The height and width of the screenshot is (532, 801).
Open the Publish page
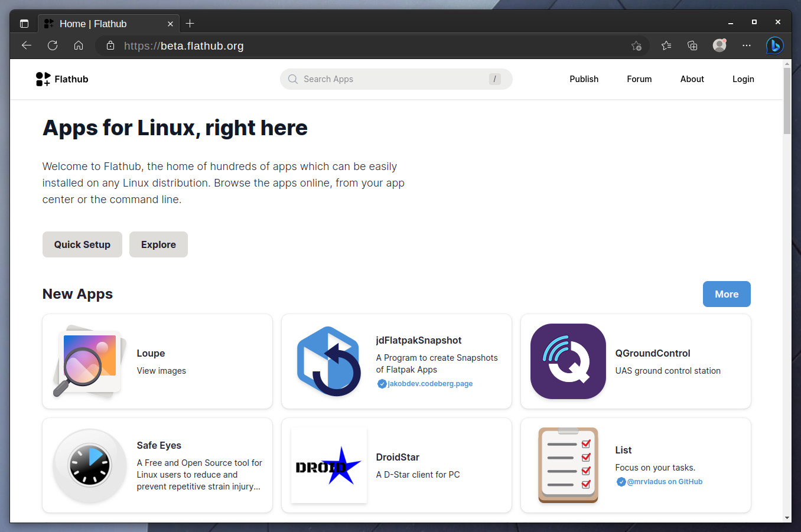[x=584, y=79]
